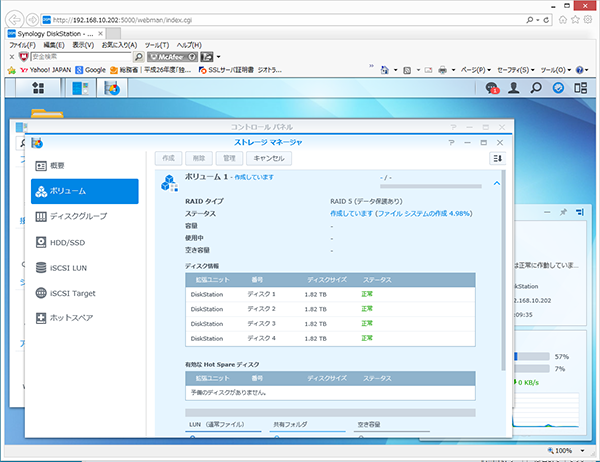
Task: Select iSCSI Target in the sidebar
Action: [84, 293]
